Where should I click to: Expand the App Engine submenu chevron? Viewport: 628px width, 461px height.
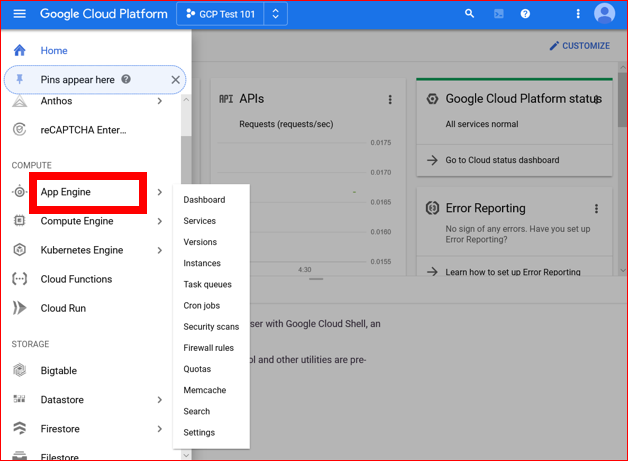coord(160,192)
